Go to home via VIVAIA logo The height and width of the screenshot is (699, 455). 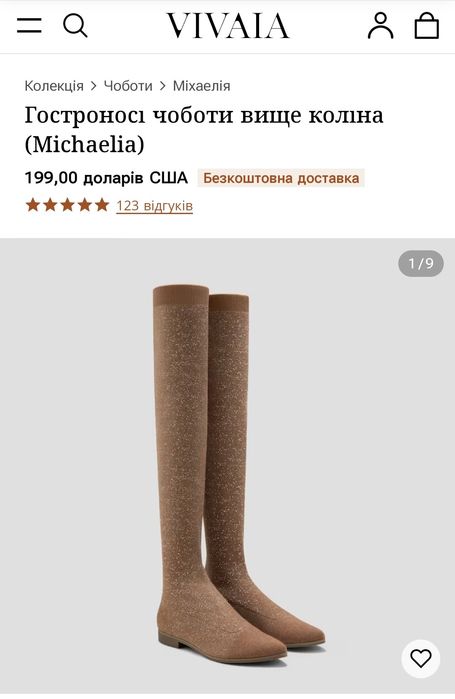[x=228, y=25]
